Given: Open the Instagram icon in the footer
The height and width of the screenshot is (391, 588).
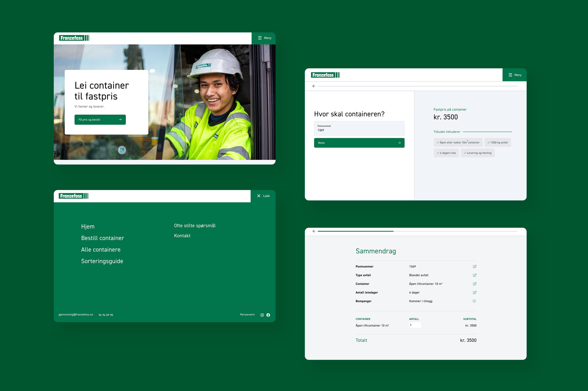Looking at the screenshot, I should (262, 315).
